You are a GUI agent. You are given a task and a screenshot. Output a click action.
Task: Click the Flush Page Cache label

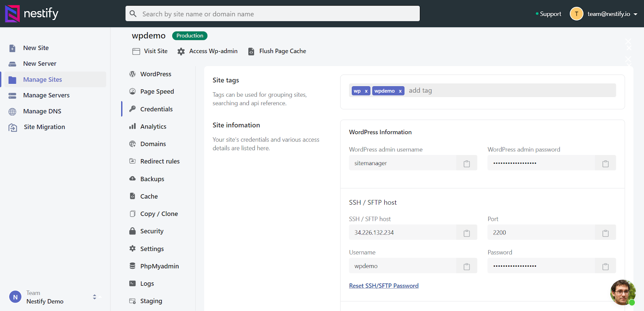(x=283, y=51)
